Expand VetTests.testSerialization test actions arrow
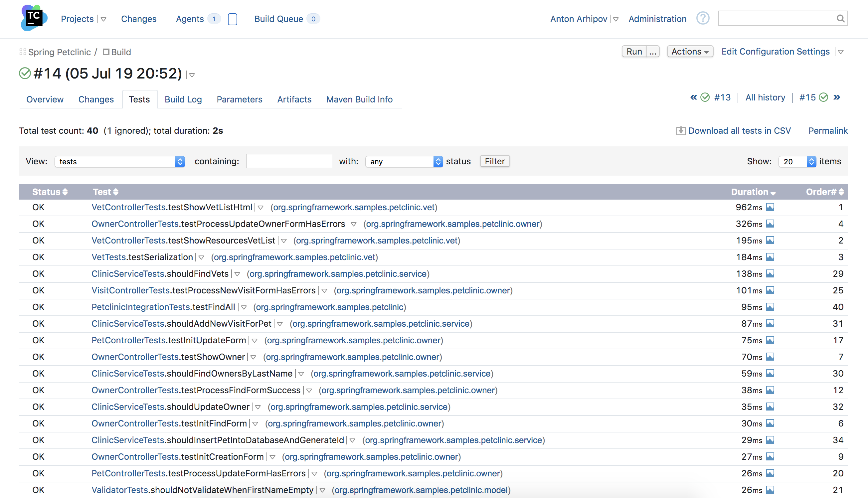This screenshot has width=868, height=498. pyautogui.click(x=201, y=257)
